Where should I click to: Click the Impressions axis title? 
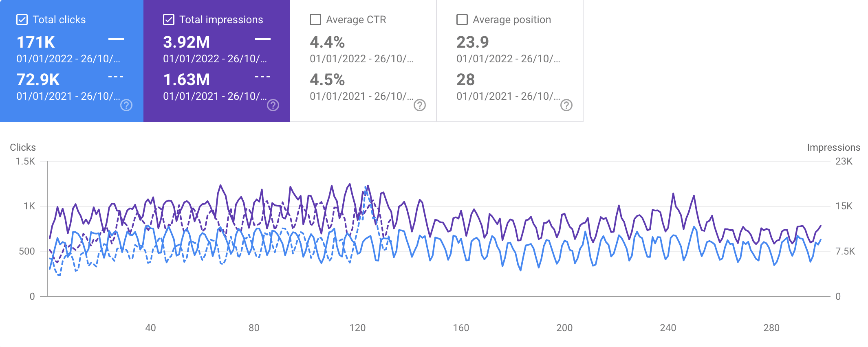click(833, 147)
